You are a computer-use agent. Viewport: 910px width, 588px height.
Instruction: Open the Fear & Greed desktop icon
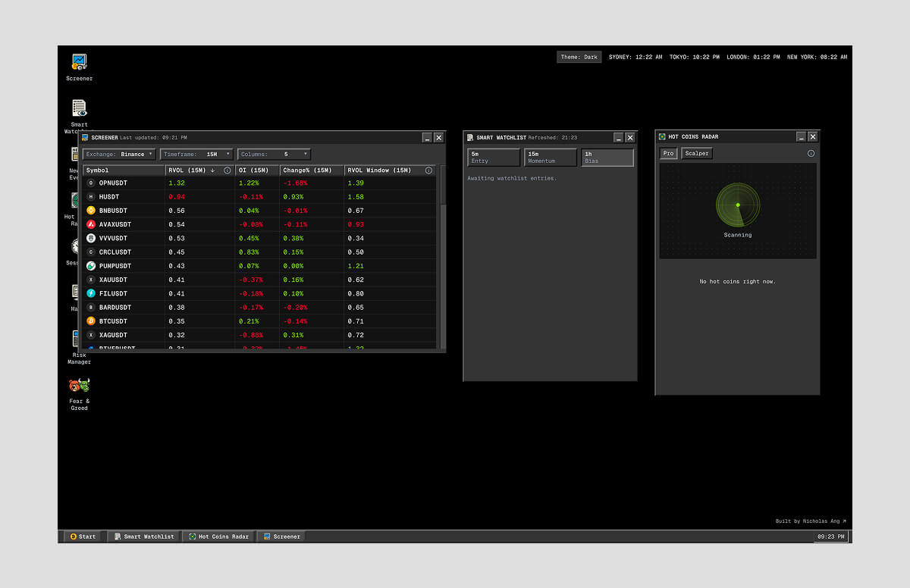point(79,386)
